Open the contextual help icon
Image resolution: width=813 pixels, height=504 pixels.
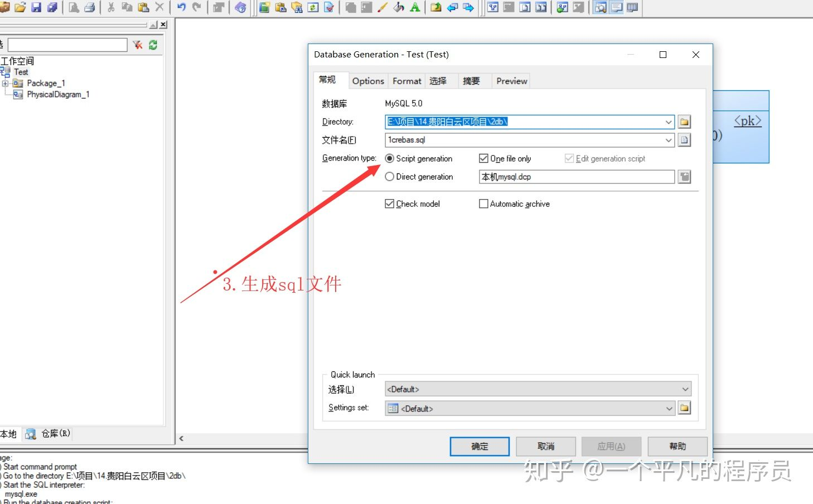pos(240,7)
